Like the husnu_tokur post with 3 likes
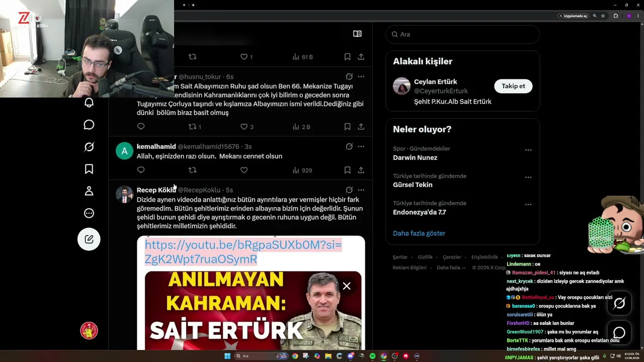Viewport: 644px width, 362px height. 244,127
